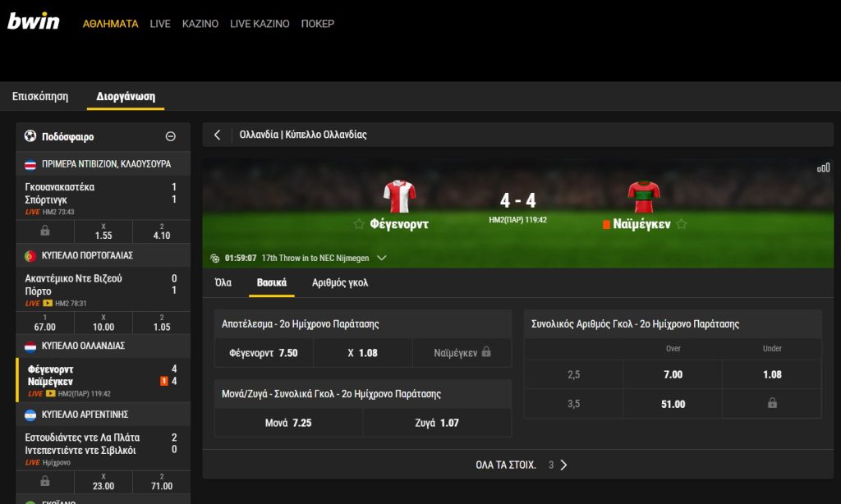Select ΠΡΙΜΕΡΑ ΝΤΙΒΙΖΙΟΝ, ΚΛΑΟΥΣΟΥΡΑ league header
The width and height of the screenshot is (841, 504).
[x=103, y=164]
